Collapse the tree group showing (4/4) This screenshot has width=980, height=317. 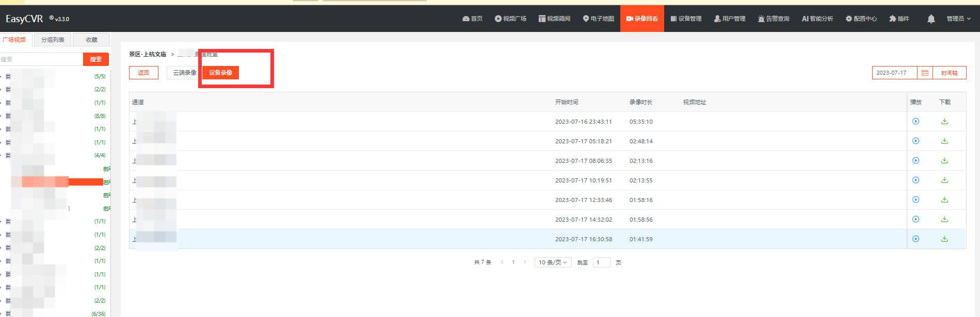[2, 155]
